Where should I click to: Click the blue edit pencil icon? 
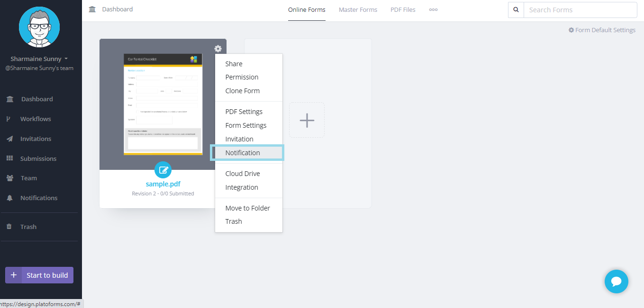163,170
